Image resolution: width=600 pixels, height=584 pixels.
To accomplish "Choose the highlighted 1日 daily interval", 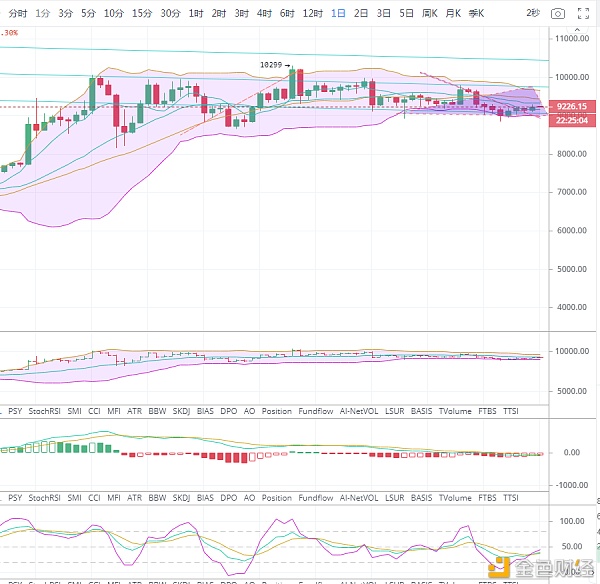I will [x=338, y=13].
